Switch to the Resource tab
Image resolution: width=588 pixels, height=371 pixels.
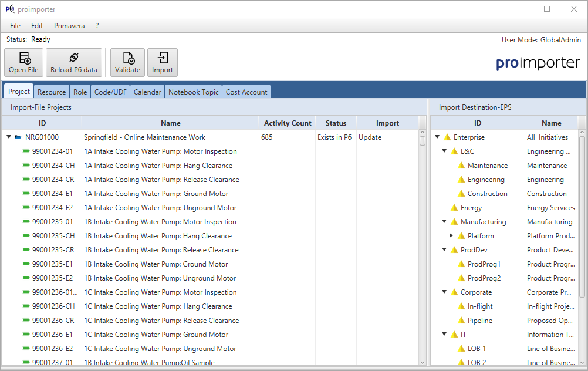coord(52,92)
